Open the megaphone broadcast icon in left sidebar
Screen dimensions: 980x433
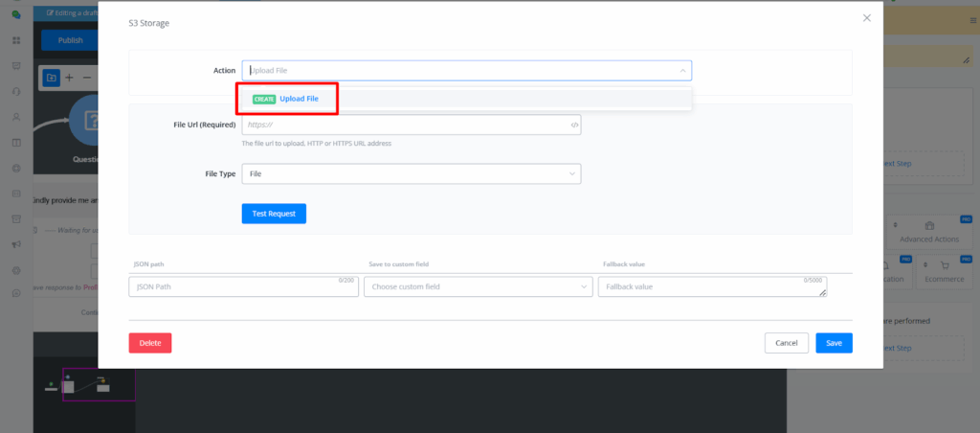[x=16, y=244]
